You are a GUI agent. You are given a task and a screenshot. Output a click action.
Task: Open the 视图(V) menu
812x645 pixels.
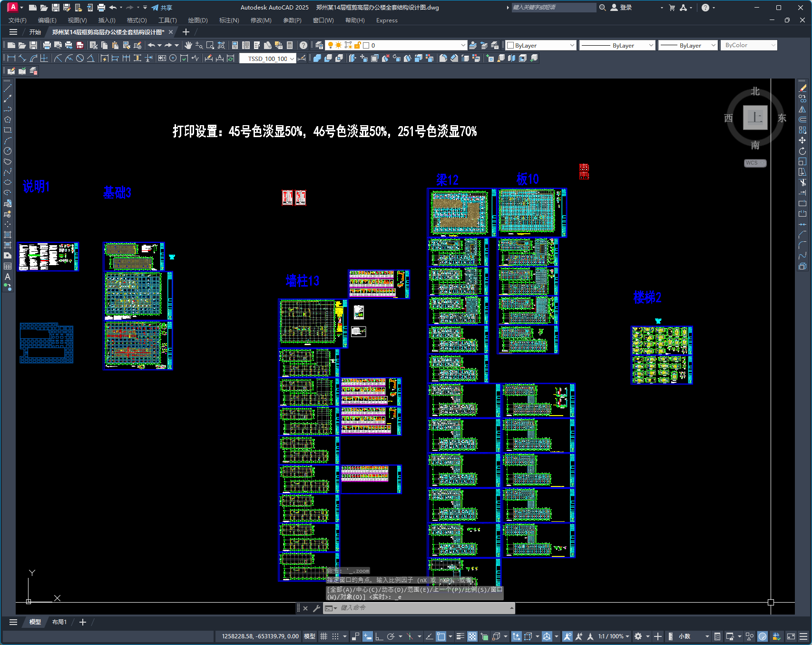click(x=77, y=20)
